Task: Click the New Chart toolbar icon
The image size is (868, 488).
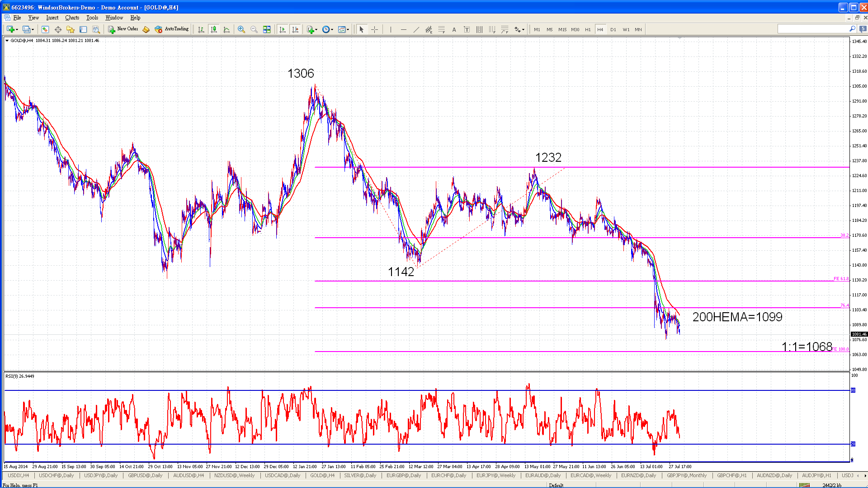Action: click(x=10, y=29)
